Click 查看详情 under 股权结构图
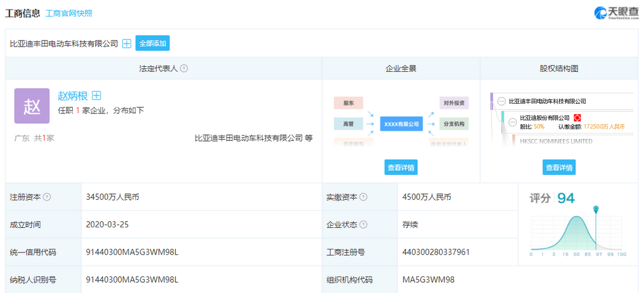This screenshot has width=644, height=293. tap(559, 167)
